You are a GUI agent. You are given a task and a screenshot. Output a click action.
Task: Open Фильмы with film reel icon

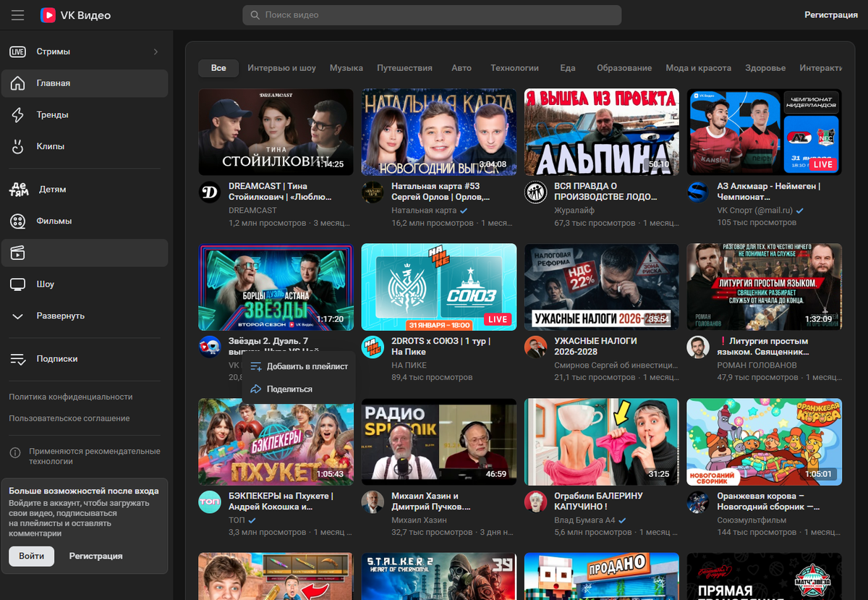point(84,221)
